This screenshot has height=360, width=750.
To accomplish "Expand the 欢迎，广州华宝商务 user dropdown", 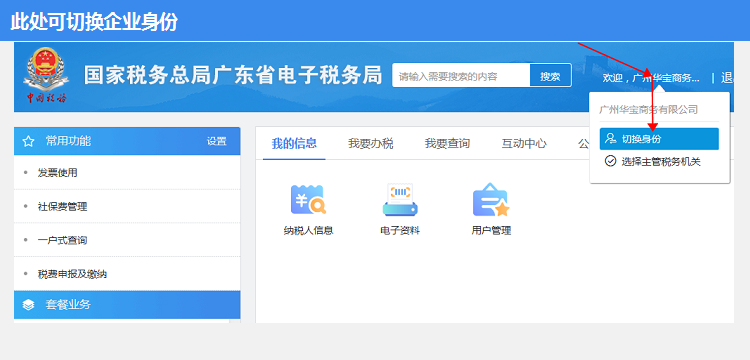I will [651, 78].
